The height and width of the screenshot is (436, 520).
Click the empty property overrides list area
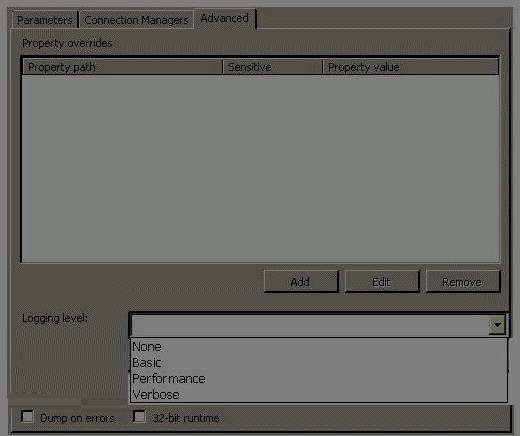click(x=260, y=168)
